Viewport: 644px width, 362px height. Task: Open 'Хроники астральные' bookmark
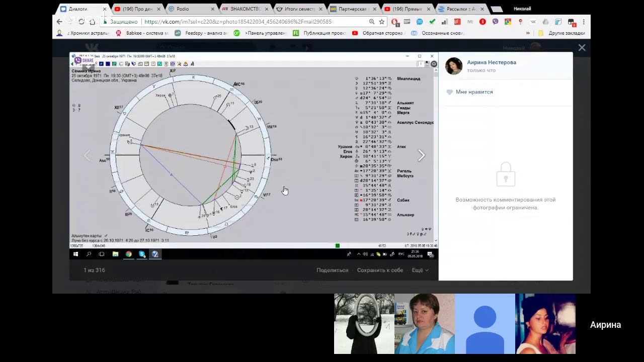(84, 33)
